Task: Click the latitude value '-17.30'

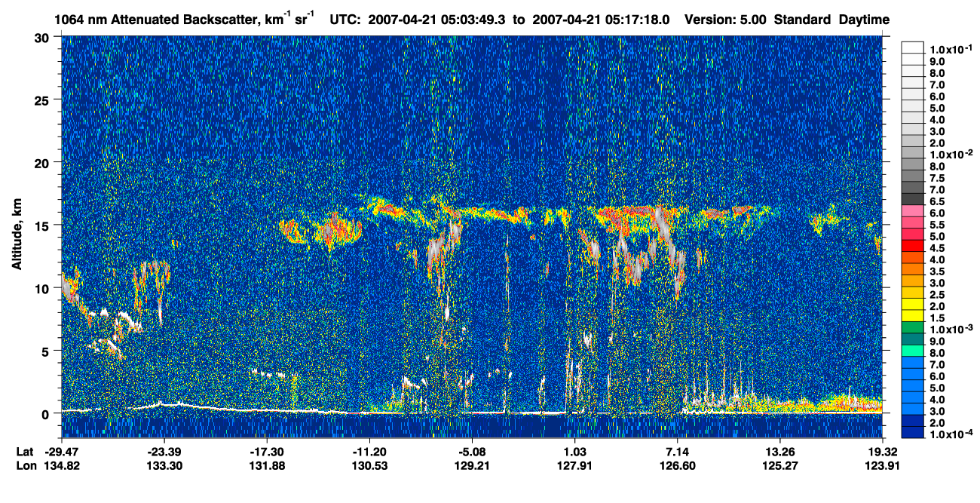Action: (267, 452)
